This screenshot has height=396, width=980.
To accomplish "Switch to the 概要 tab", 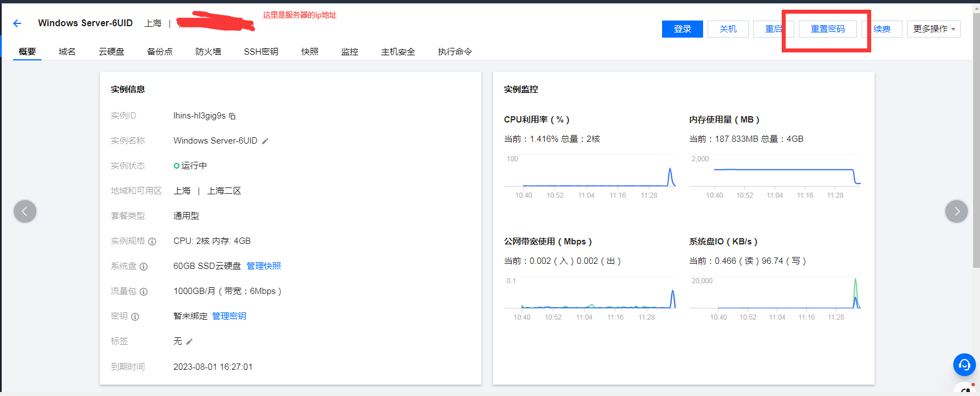I will coord(27,52).
